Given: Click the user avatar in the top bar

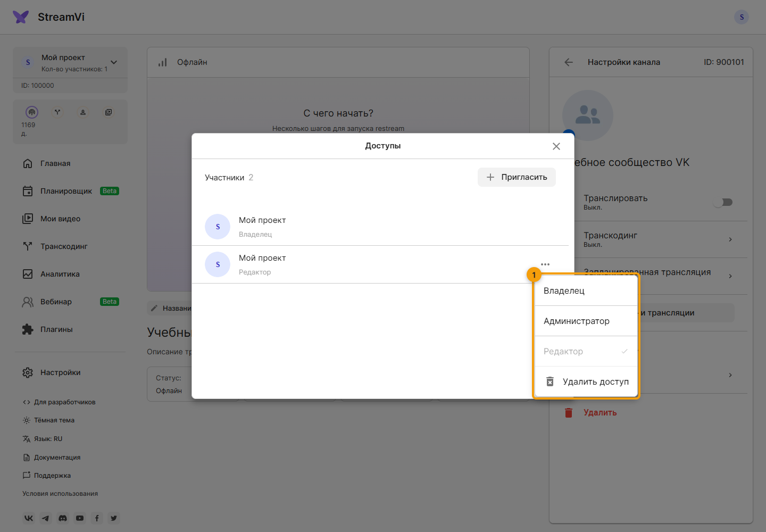Looking at the screenshot, I should point(742,17).
